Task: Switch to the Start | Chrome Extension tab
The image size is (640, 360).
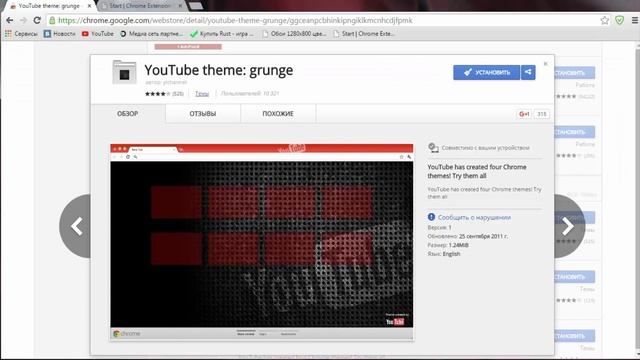Action: coord(141,6)
